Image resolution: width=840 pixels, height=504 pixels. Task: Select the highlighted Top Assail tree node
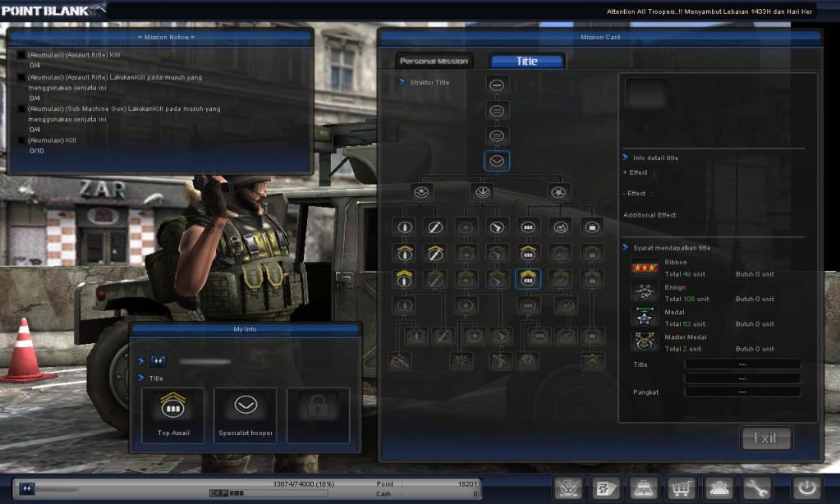pos(528,278)
